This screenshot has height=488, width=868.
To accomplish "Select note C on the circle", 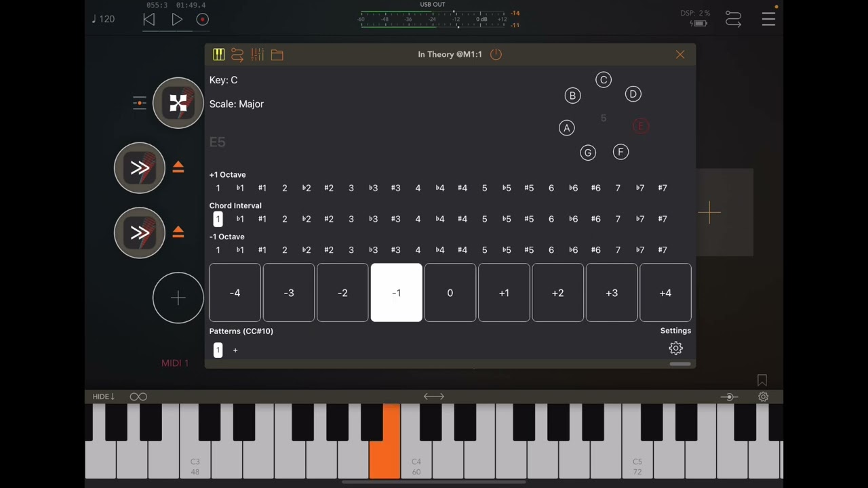I will 604,80.
